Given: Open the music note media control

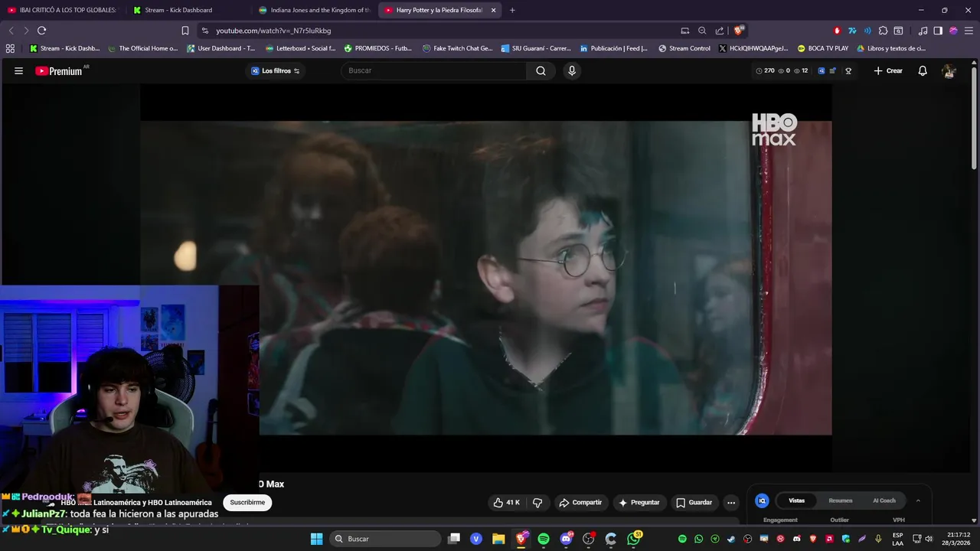Looking at the screenshot, I should click(x=923, y=31).
